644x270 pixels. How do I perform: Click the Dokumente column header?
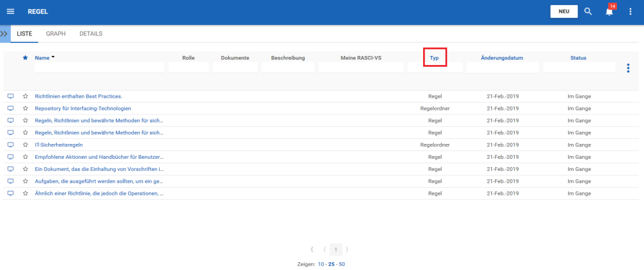coord(235,58)
